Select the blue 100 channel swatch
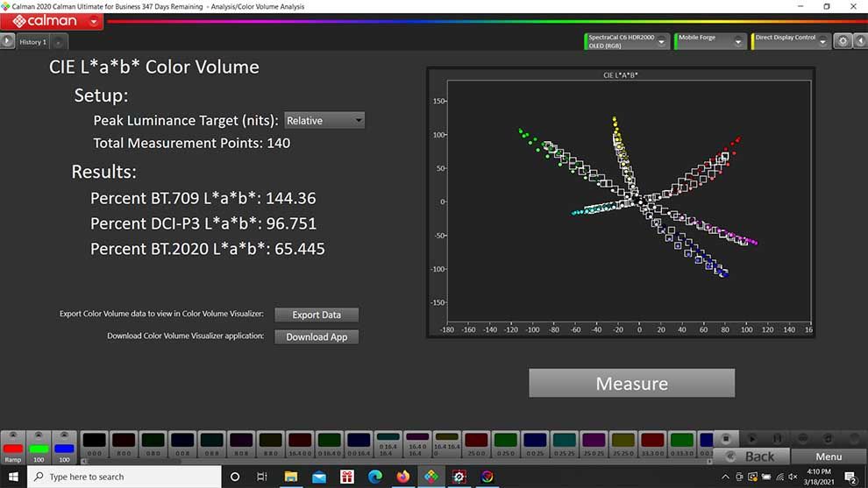868x488 pixels. (x=64, y=448)
